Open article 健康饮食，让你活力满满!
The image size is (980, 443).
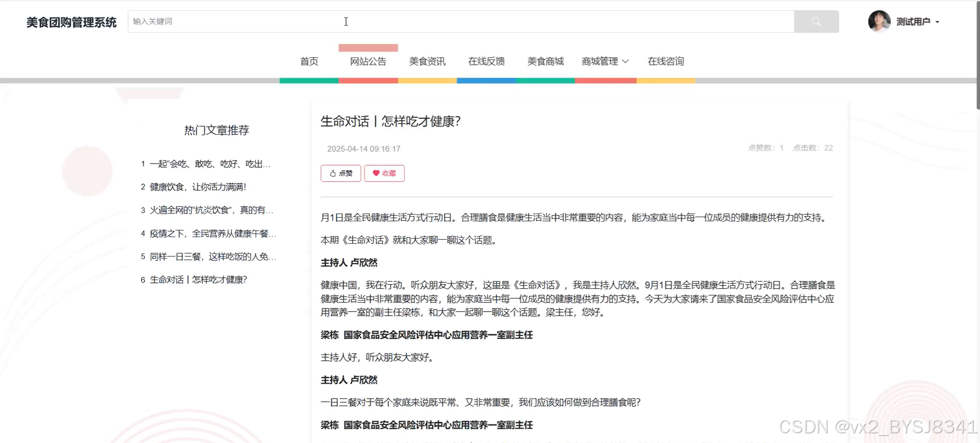click(198, 187)
